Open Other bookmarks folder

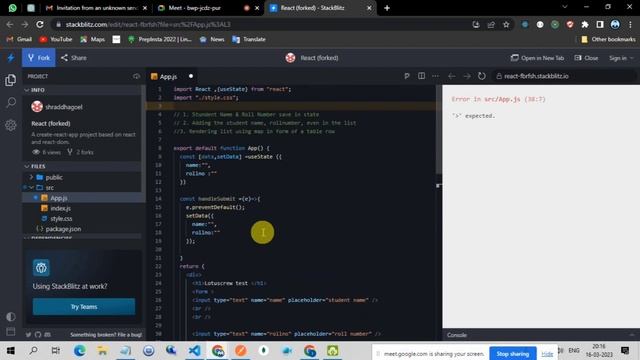pyautogui.click(x=608, y=39)
